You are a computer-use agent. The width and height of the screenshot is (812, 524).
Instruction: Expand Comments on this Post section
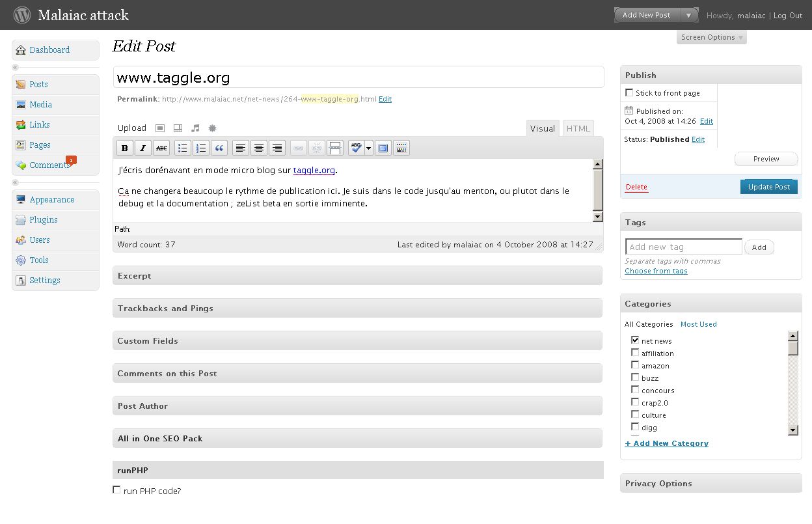[x=357, y=373]
